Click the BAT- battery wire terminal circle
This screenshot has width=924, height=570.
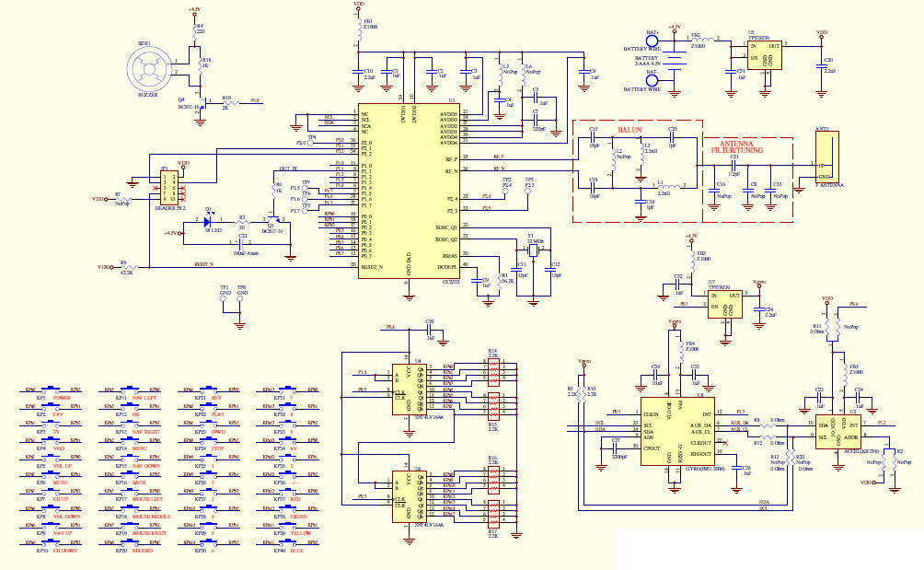point(653,80)
